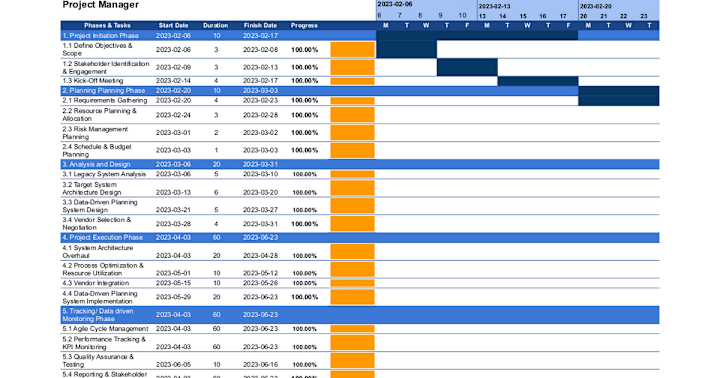Click the orange progress bar for Kick-Off Meeting
Screen dimensions: 720x378
352,81
